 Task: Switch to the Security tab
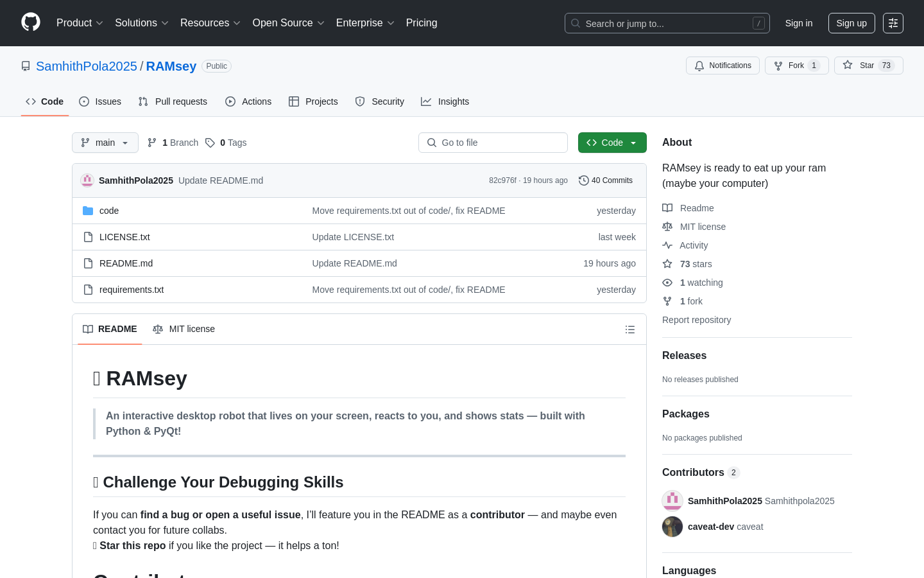[x=380, y=101]
